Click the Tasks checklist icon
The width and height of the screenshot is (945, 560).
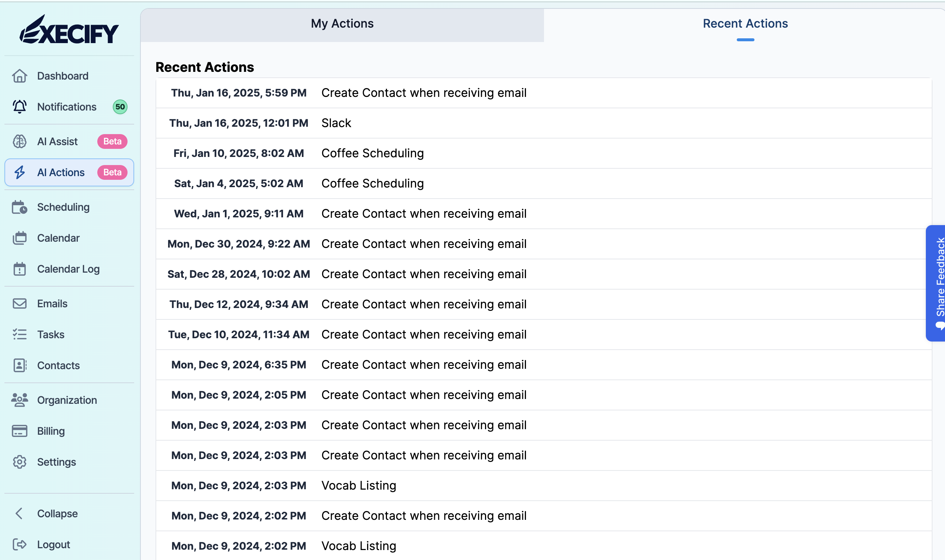click(x=20, y=335)
